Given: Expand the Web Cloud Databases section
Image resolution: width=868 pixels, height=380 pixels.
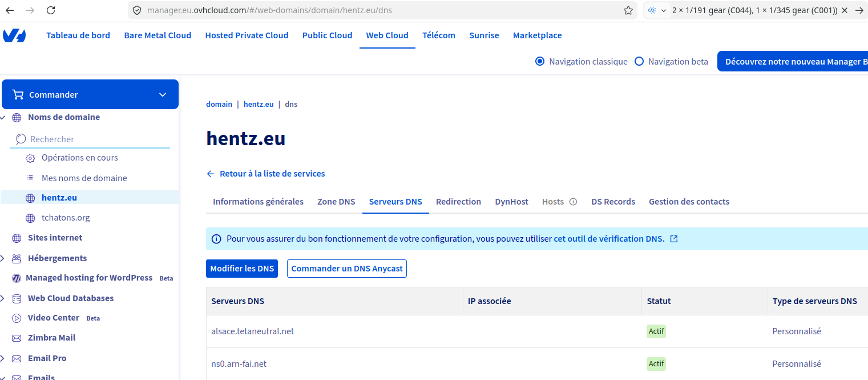Looking at the screenshot, I should click(2, 298).
